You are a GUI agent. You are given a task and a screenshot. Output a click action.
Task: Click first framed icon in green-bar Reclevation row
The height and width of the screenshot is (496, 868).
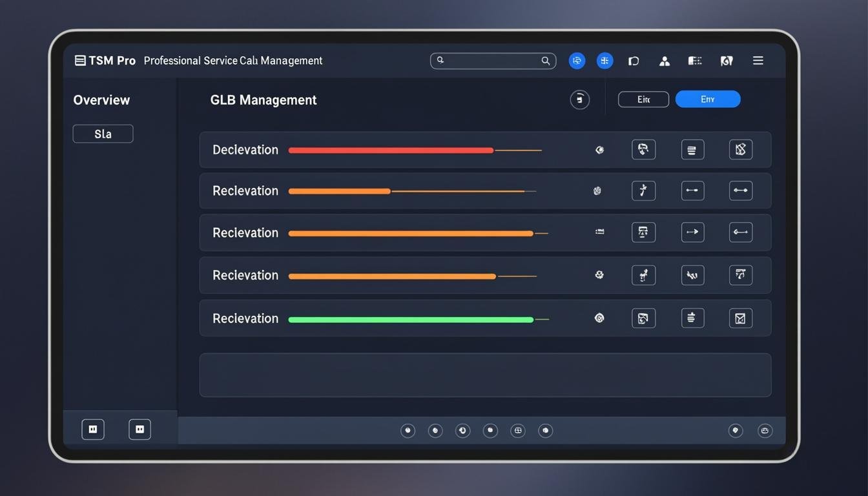[643, 318]
